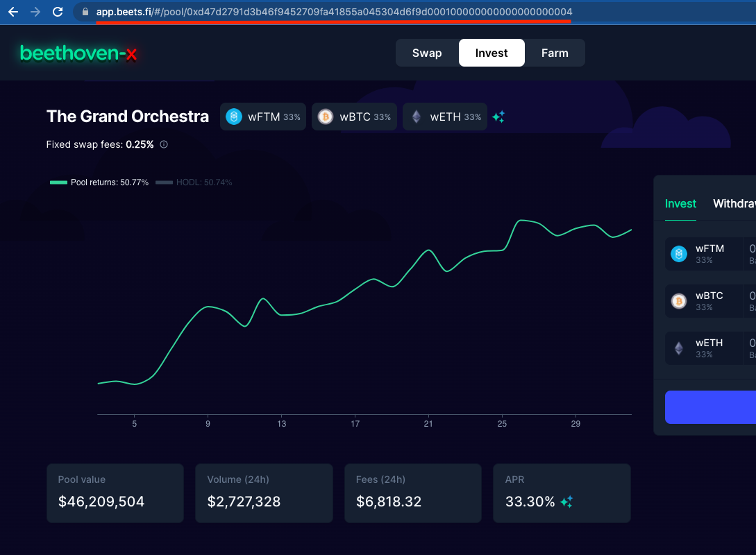Click the blue button in invest panel
756x555 pixels.
(711, 407)
